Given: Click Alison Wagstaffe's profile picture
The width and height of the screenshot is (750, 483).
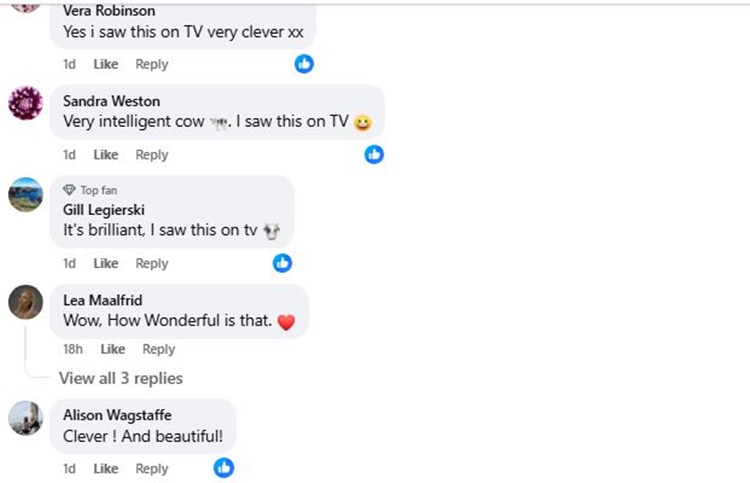Looking at the screenshot, I should [26, 417].
